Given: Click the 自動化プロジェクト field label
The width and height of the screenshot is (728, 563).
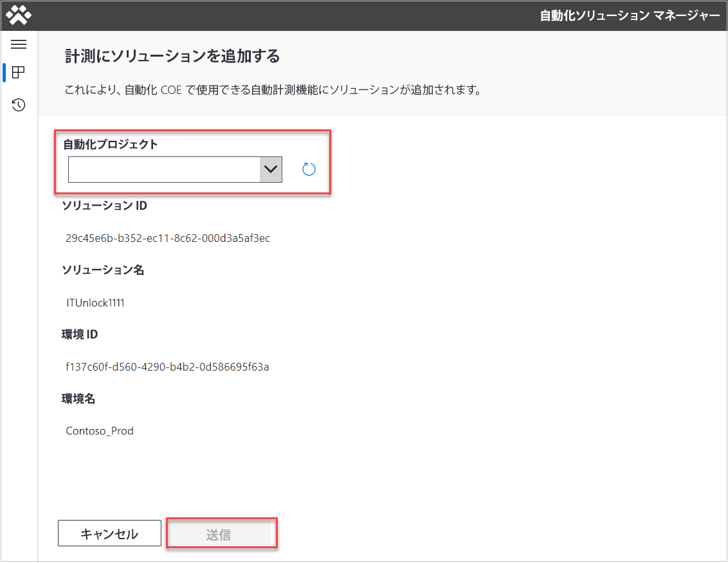Looking at the screenshot, I should (111, 145).
